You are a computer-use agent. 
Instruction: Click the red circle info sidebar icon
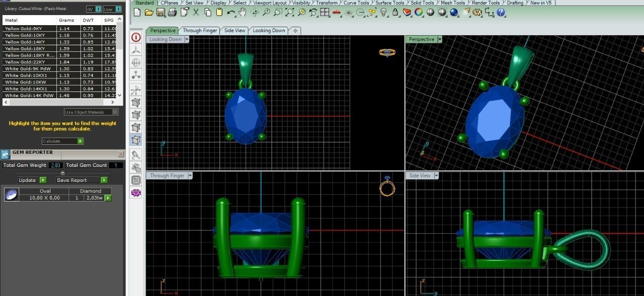tap(136, 37)
